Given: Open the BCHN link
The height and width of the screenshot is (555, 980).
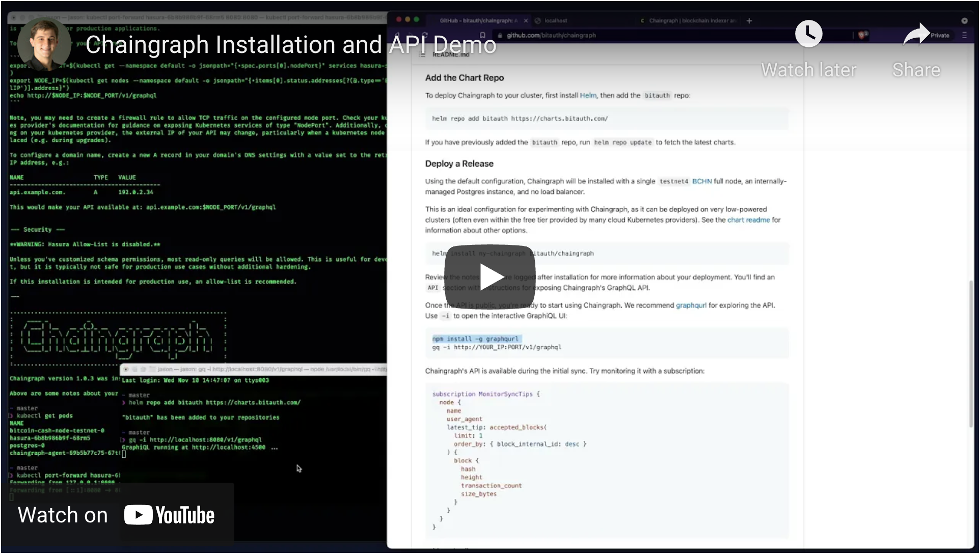Looking at the screenshot, I should tap(701, 181).
